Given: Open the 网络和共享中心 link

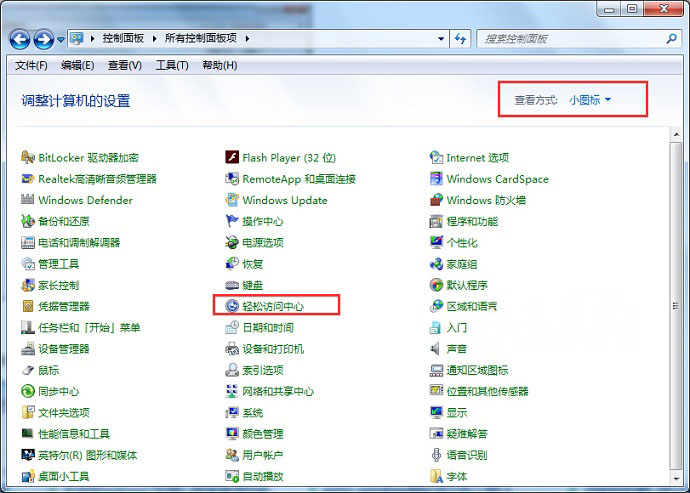Looking at the screenshot, I should [x=278, y=391].
